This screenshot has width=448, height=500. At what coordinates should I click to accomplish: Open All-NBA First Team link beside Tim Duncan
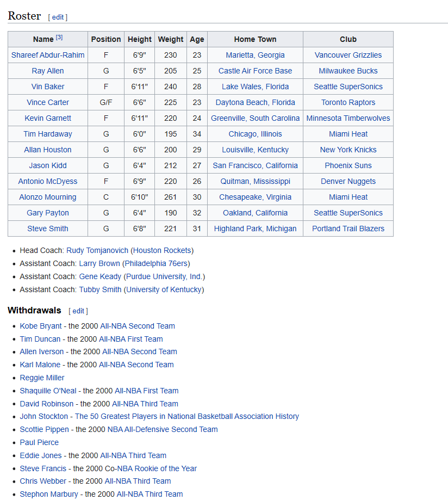[130, 339]
